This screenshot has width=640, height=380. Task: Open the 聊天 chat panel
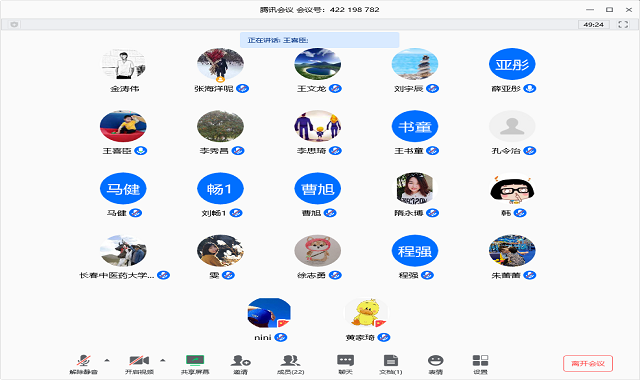tap(345, 364)
